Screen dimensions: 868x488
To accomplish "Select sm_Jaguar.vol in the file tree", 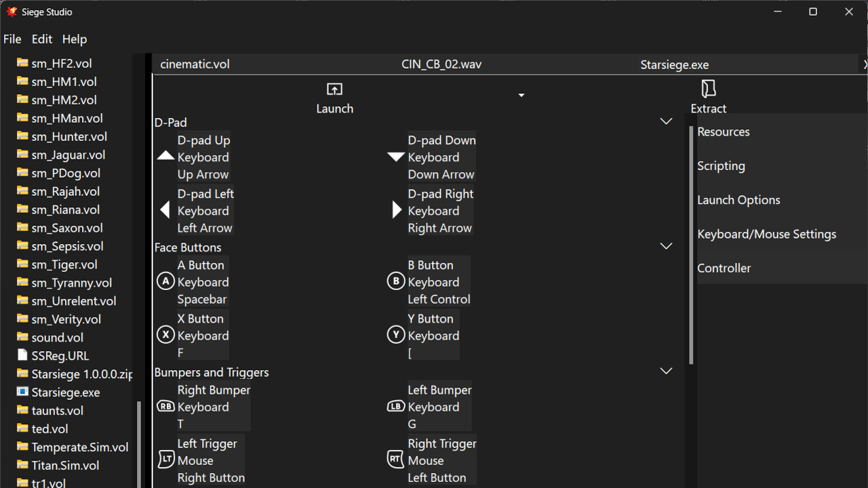I will [x=68, y=155].
